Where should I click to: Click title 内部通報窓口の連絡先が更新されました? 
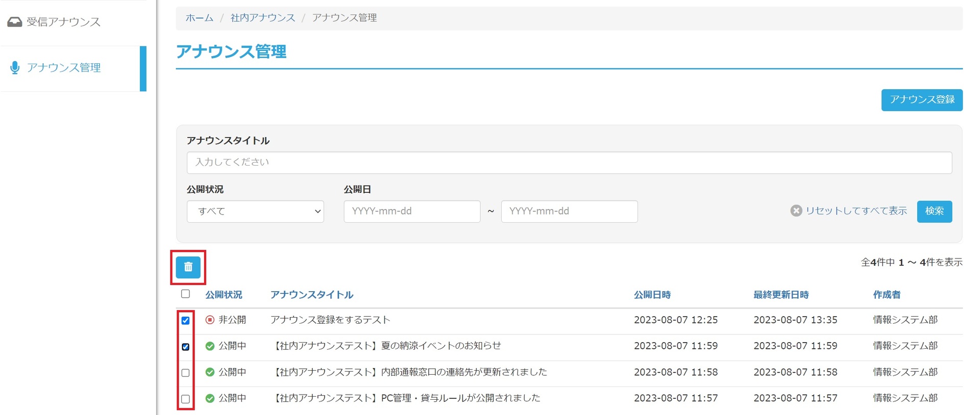(x=464, y=372)
